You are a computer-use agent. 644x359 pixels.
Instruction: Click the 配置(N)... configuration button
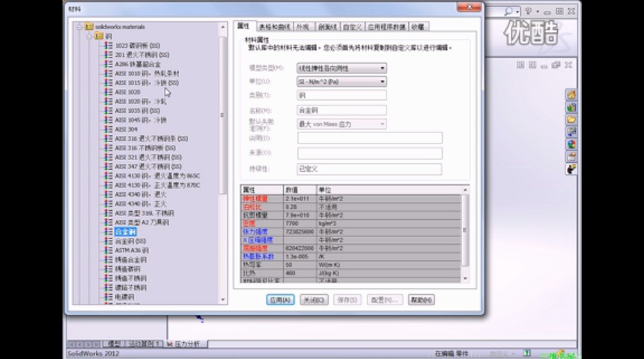pos(385,300)
